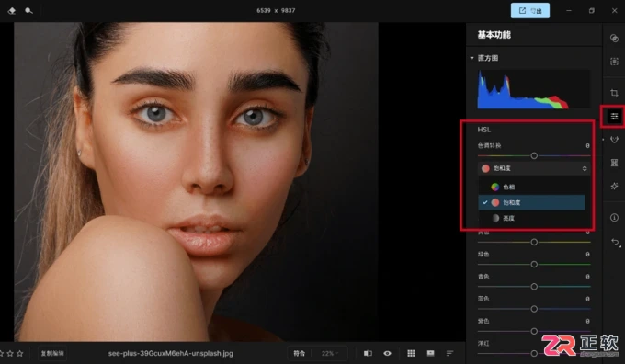Click the undo arrow icon in sidebar

615,242
